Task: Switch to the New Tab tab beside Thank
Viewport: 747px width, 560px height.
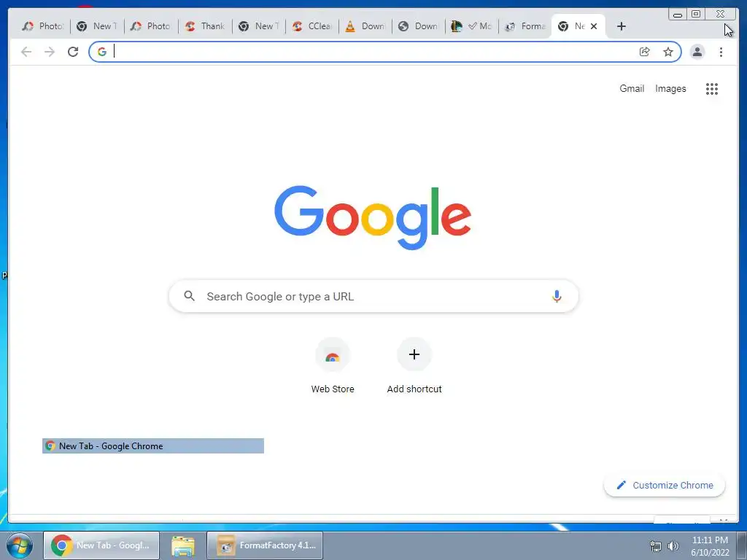Action: point(259,26)
